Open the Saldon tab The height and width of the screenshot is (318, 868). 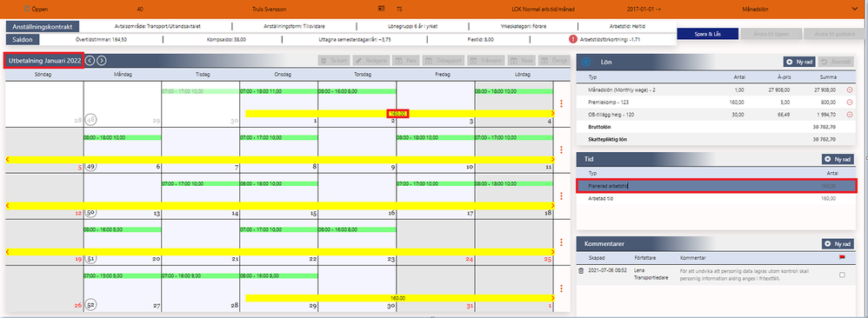point(23,40)
